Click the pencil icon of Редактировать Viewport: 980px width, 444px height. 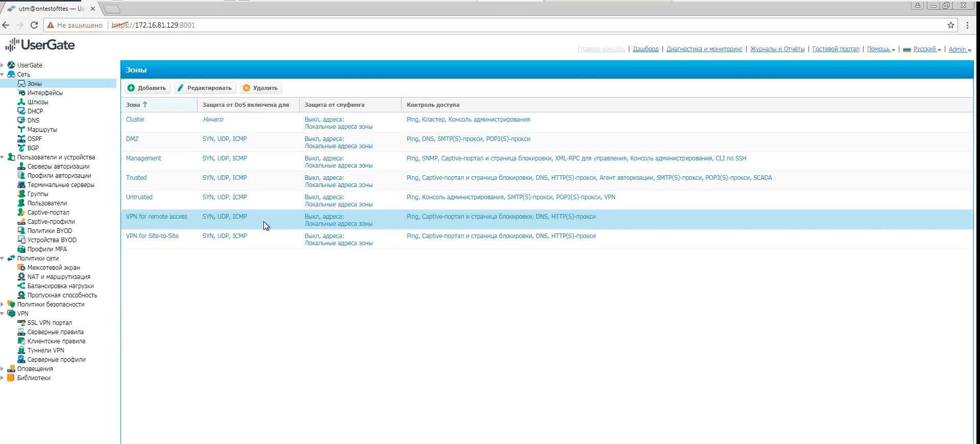(x=181, y=88)
